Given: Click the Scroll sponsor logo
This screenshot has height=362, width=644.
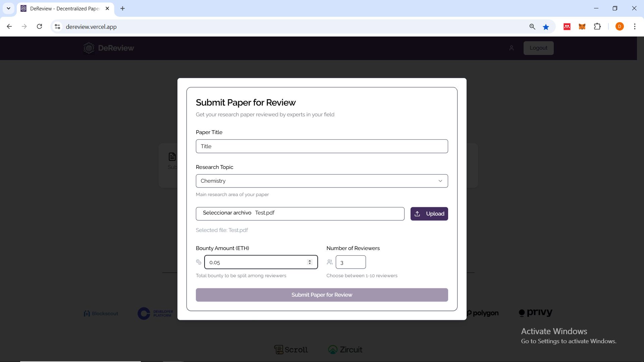Looking at the screenshot, I should click(x=291, y=350).
